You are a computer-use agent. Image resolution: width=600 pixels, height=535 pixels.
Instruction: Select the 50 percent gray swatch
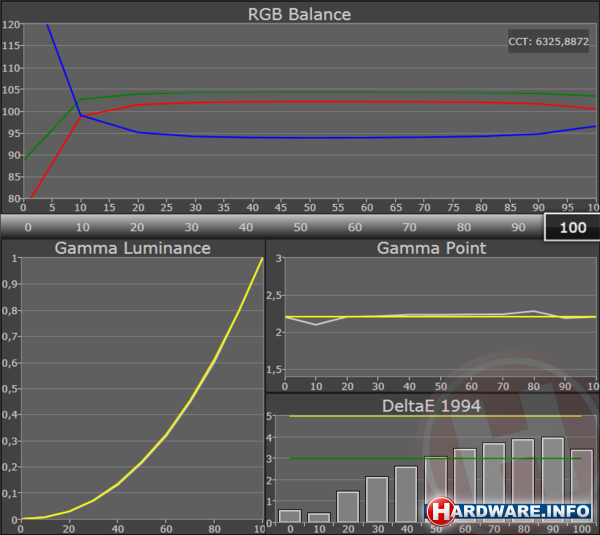coord(298,227)
